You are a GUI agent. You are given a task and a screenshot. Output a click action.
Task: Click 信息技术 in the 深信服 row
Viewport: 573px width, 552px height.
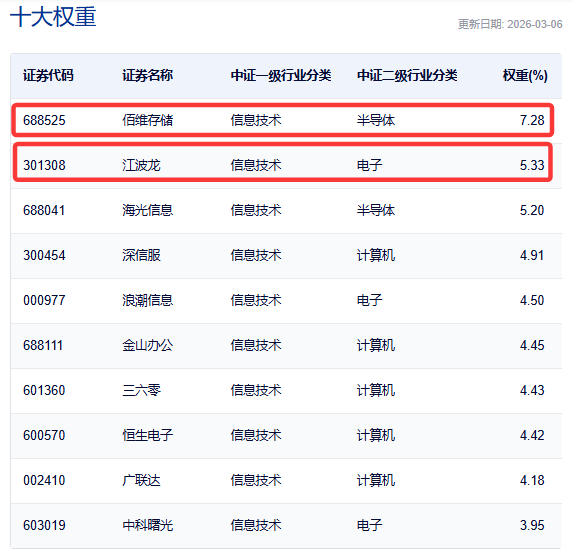pyautogui.click(x=256, y=255)
